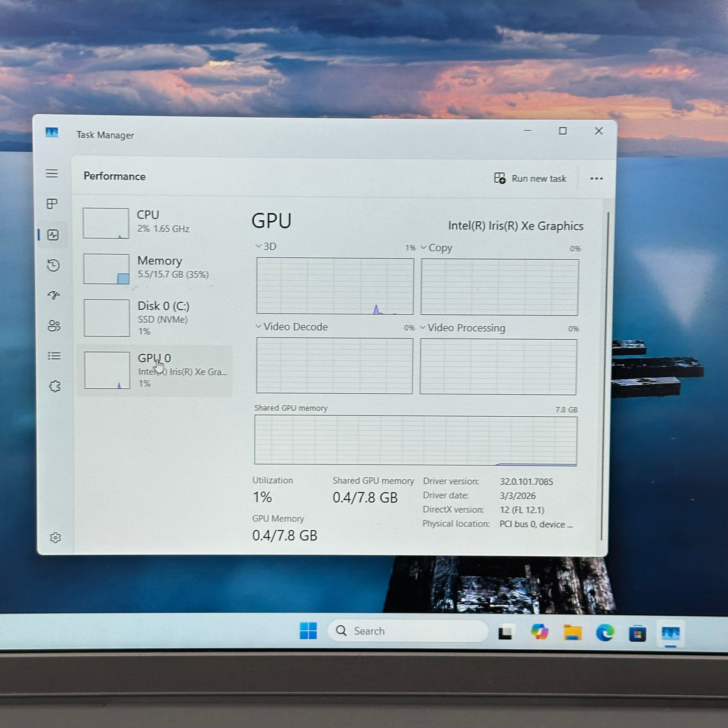Open the Processes page icon
728x728 pixels.
[52, 204]
